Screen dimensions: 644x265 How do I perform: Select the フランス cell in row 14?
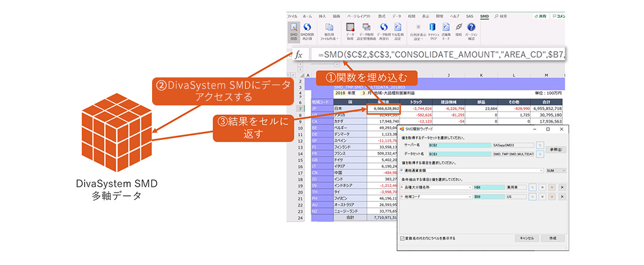coord(350,154)
